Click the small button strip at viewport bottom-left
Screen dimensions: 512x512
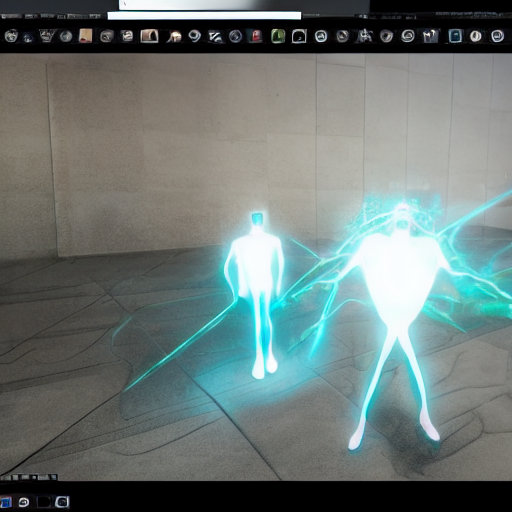click(29, 477)
